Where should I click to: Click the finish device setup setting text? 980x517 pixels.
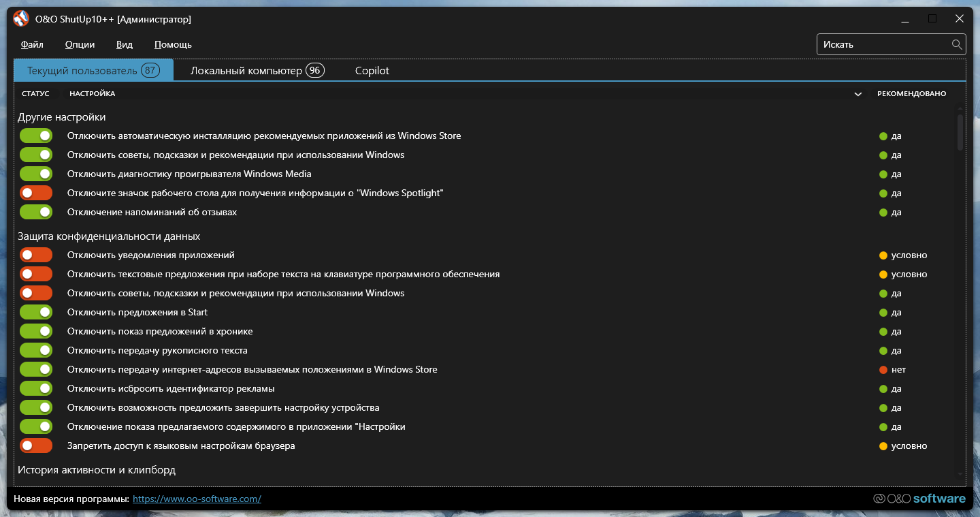(x=223, y=407)
